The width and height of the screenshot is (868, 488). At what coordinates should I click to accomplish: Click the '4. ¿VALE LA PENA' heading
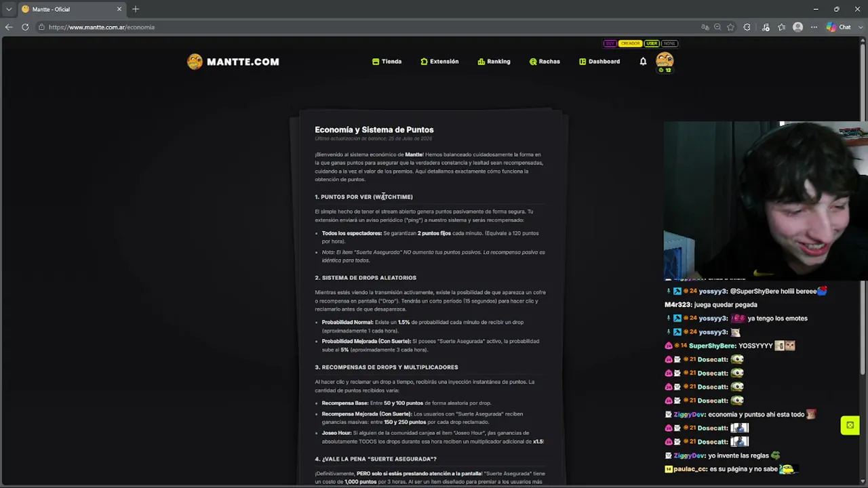(x=376, y=459)
